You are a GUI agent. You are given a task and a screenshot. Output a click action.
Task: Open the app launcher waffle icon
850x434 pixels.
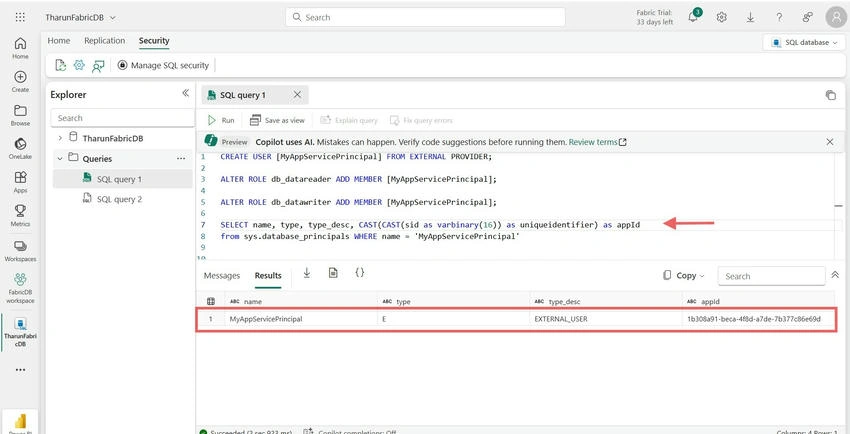(20, 17)
